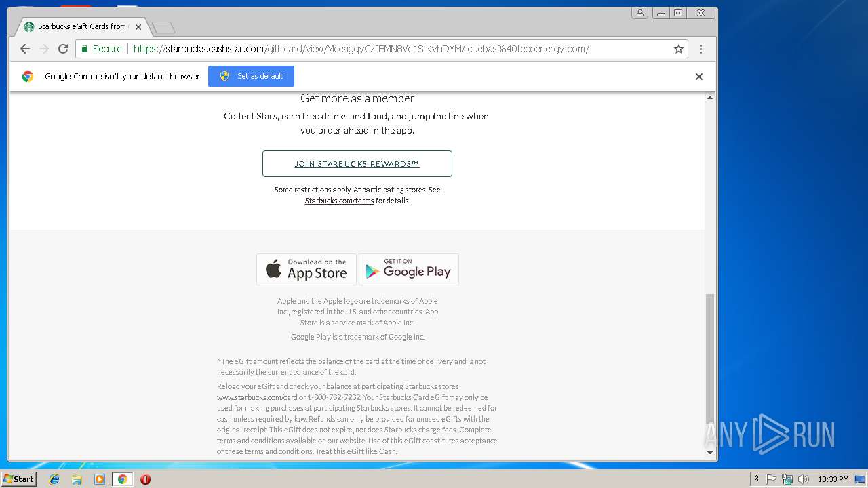Click the browser forward arrow

[44, 49]
